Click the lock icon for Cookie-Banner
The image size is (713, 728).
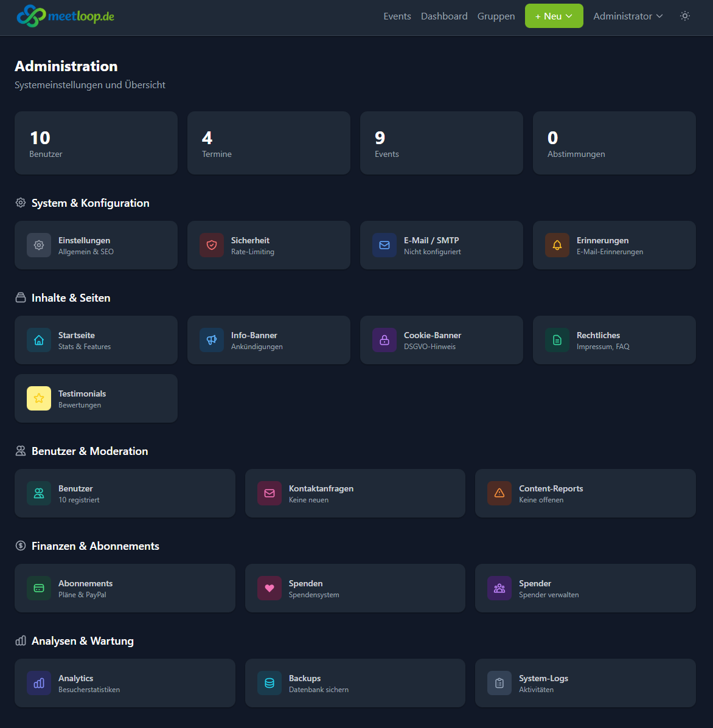coord(384,340)
